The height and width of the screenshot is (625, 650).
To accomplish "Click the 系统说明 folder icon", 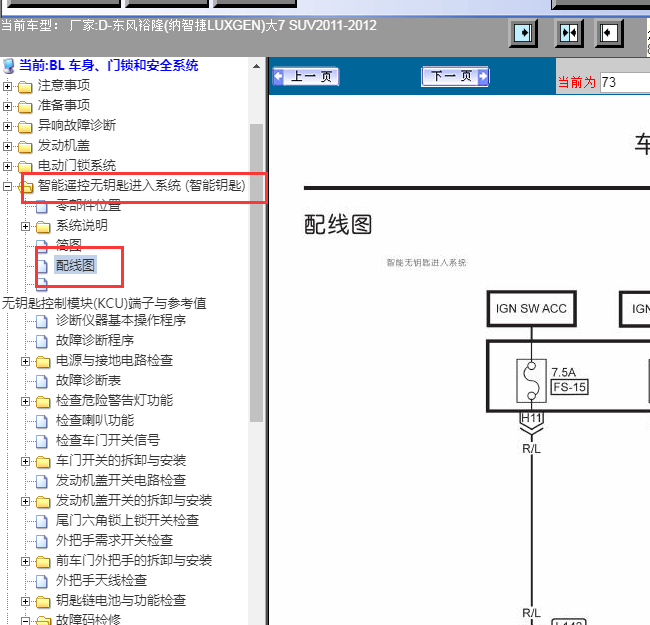I will pyautogui.click(x=43, y=227).
